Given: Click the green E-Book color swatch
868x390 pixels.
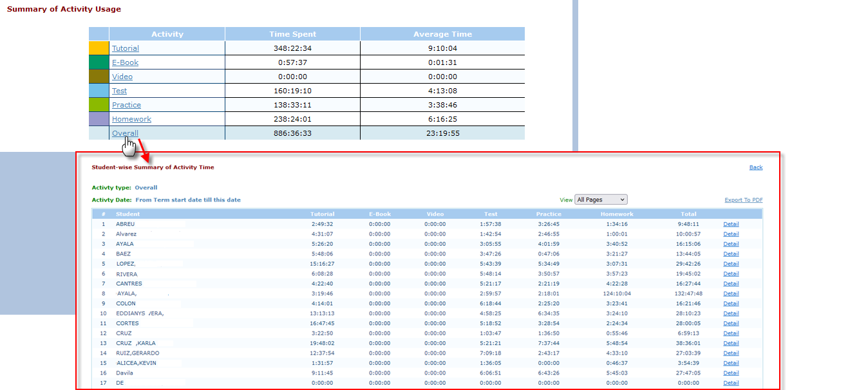Looking at the screenshot, I should 99,62.
